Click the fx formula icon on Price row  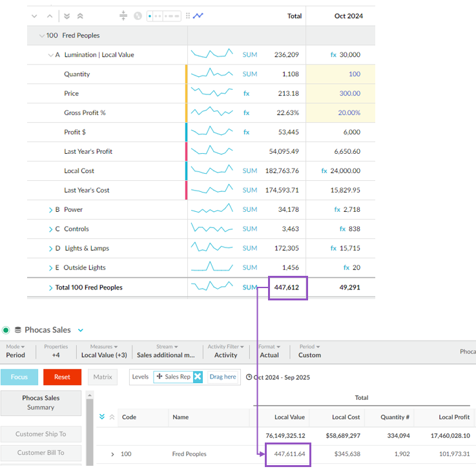point(246,94)
